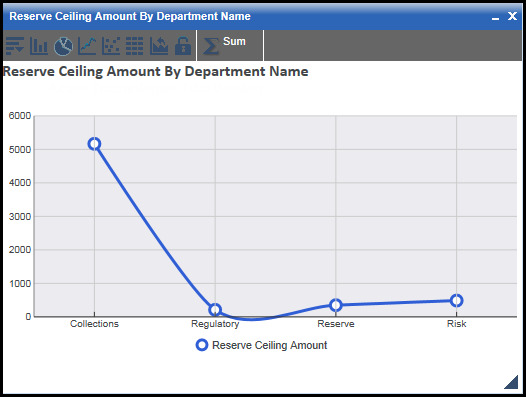
Task: Click the 6000 y-axis value
Action: [20, 116]
